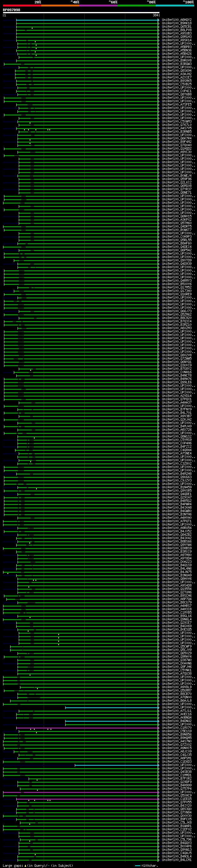Open hit UniRef100_A8HQY2
Screen dimensions: 197x868
pyautogui.click(x=177, y=20)
